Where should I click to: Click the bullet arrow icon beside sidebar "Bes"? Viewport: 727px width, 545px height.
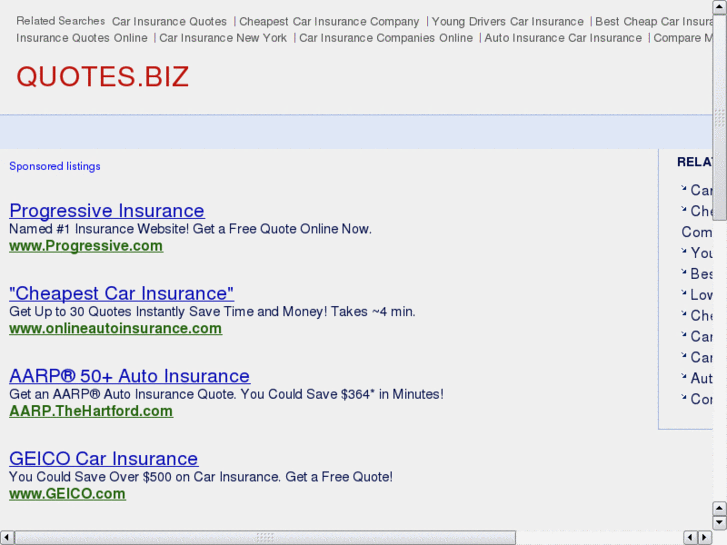[x=683, y=272]
